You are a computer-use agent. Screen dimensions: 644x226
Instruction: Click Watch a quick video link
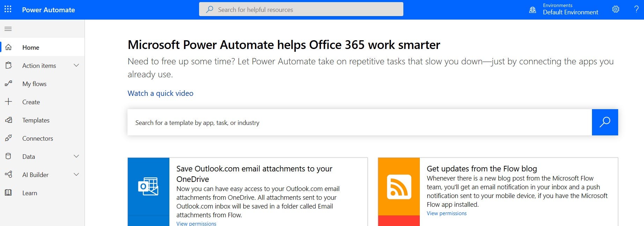coord(160,93)
